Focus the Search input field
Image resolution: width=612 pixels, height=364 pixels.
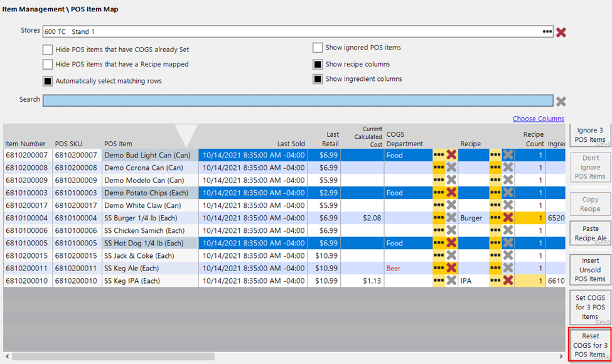click(x=298, y=100)
